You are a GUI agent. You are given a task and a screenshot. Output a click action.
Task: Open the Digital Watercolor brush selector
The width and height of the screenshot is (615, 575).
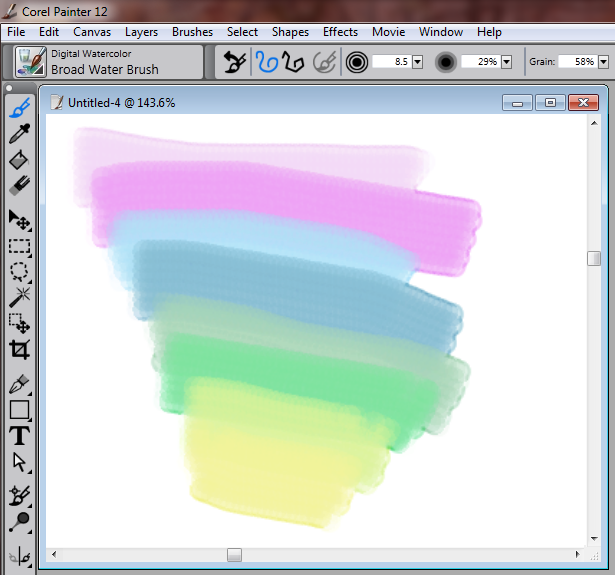[31, 62]
